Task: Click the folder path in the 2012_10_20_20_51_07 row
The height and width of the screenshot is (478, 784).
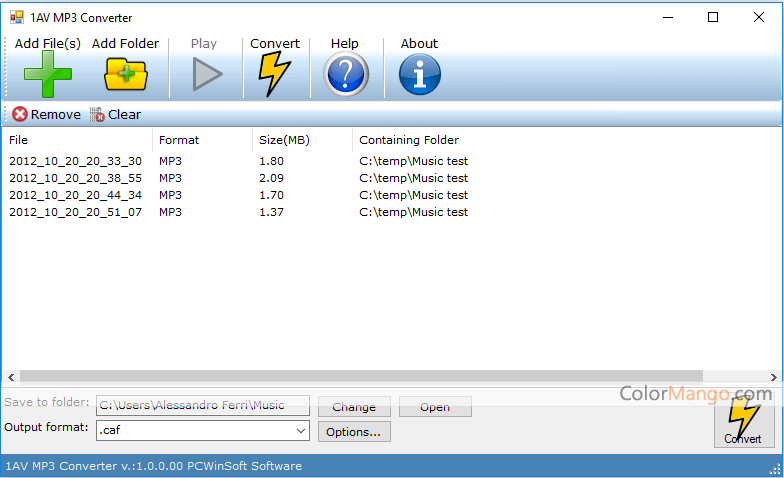Action: (414, 212)
